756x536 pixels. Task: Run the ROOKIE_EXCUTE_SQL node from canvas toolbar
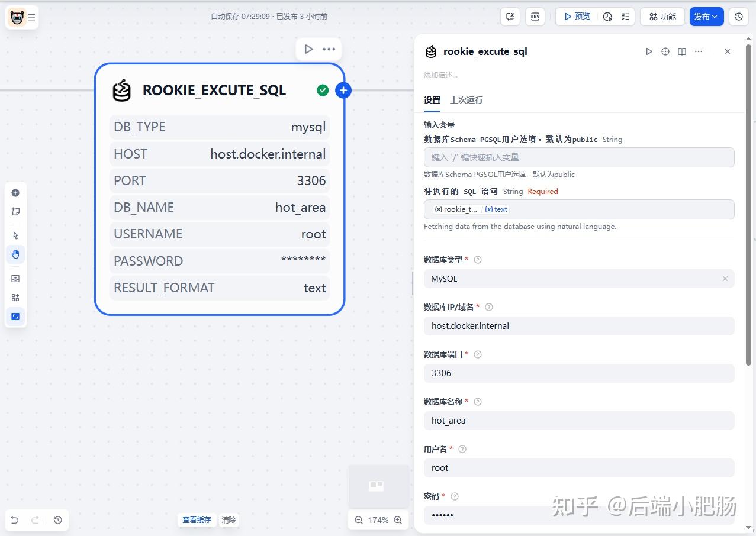[308, 49]
